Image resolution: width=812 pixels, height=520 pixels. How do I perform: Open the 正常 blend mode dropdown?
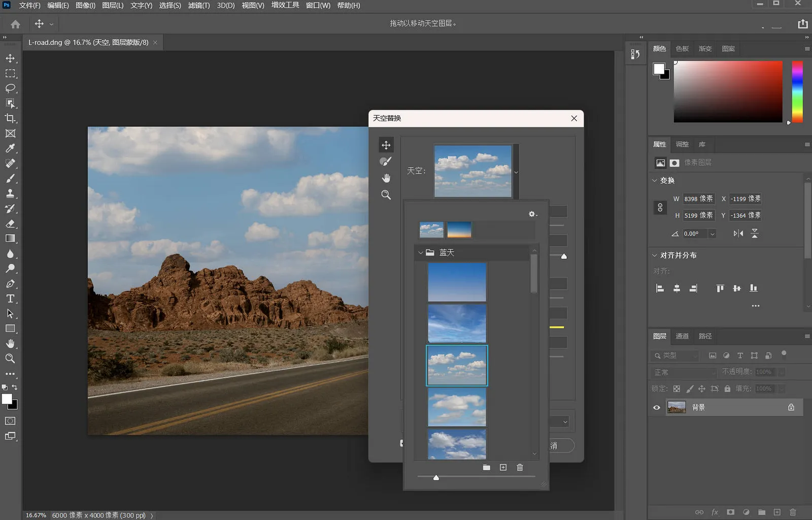684,372
